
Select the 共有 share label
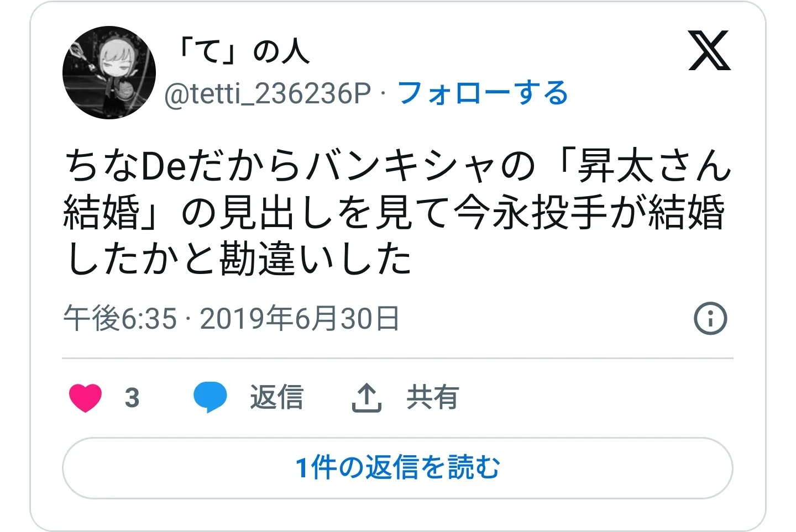[x=433, y=397]
